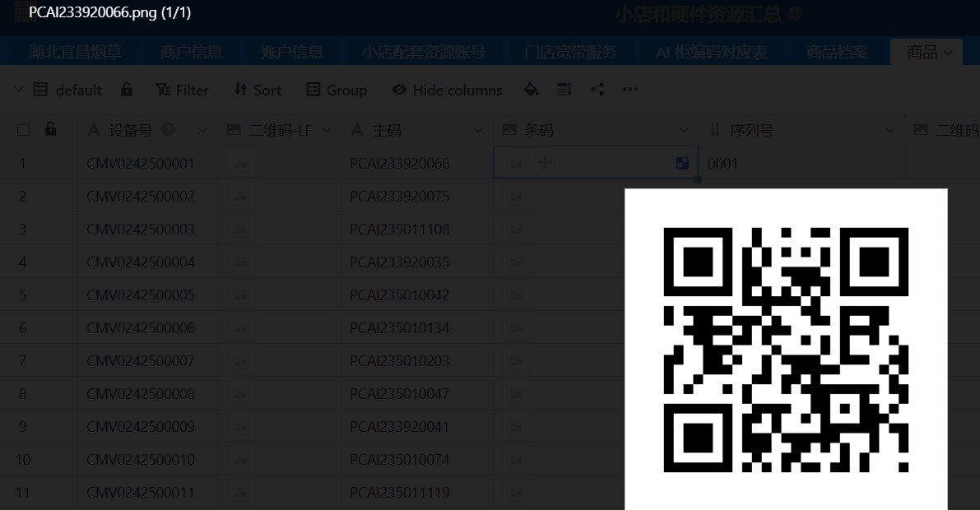This screenshot has width=980, height=510.
Task: Click the 主码 column header
Action: [417, 130]
